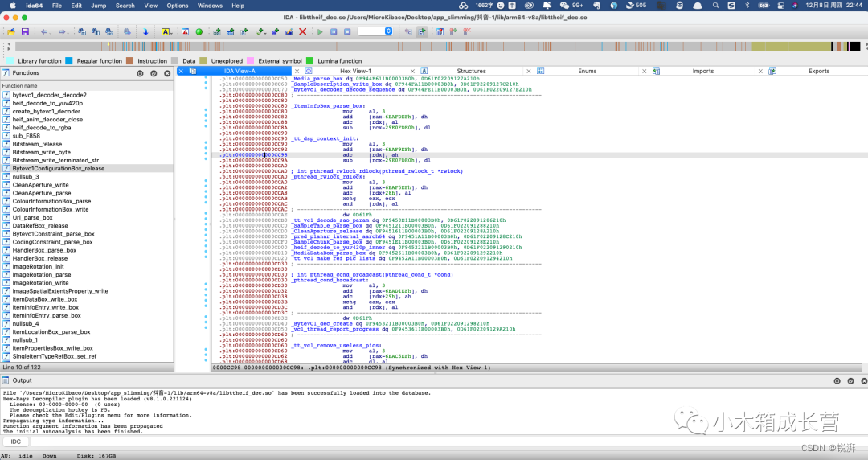Click the Open file toolbar icon
This screenshot has height=460, width=868.
click(x=11, y=31)
